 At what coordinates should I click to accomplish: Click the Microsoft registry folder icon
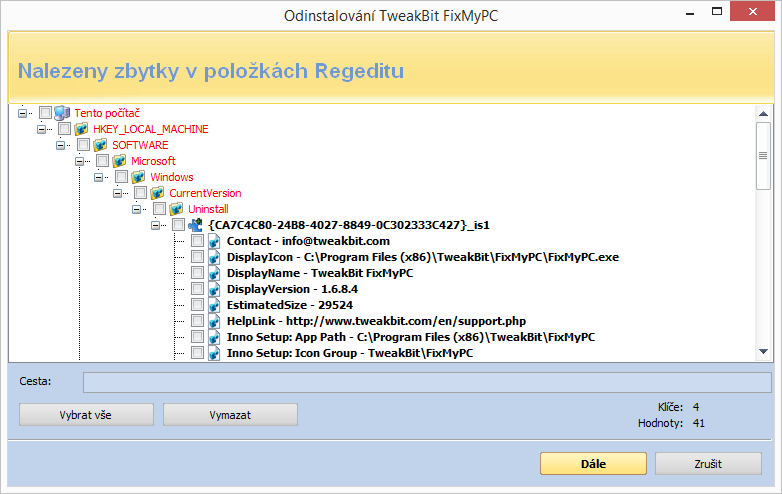pos(119,161)
